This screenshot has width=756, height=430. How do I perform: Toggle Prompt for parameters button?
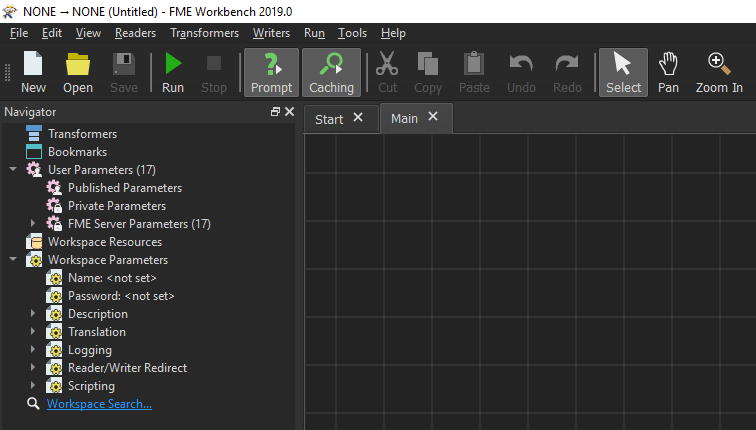click(271, 72)
